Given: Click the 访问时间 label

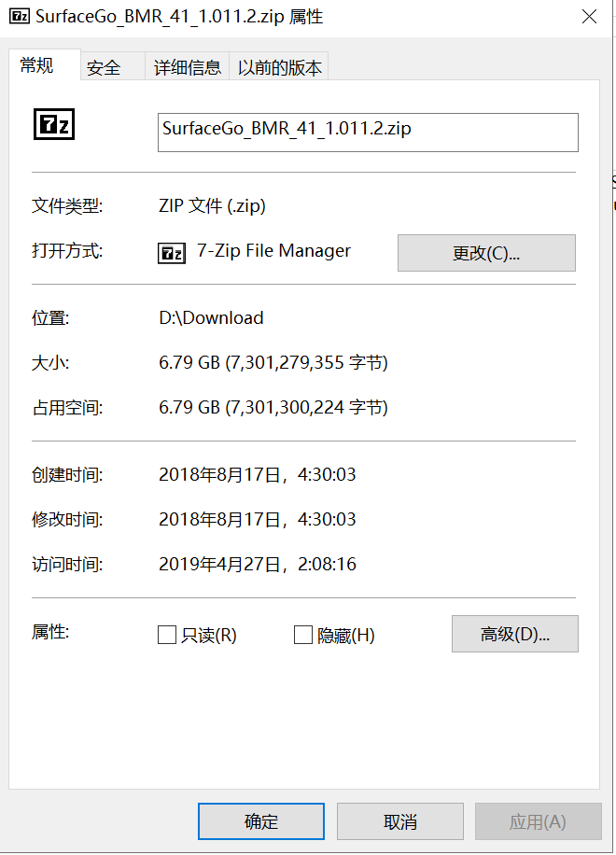Looking at the screenshot, I should pos(67,564).
